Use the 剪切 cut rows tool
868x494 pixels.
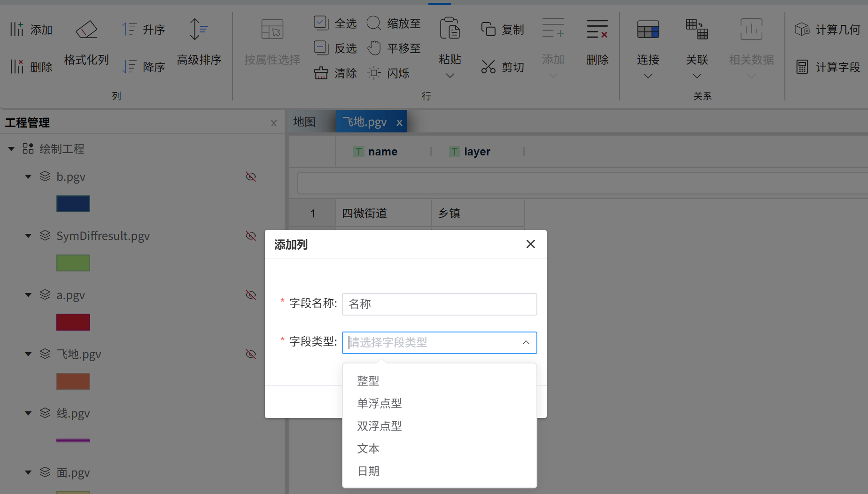point(502,66)
